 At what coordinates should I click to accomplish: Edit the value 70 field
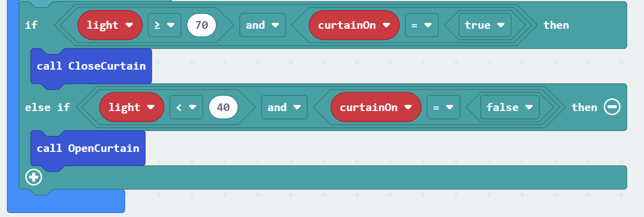click(201, 25)
